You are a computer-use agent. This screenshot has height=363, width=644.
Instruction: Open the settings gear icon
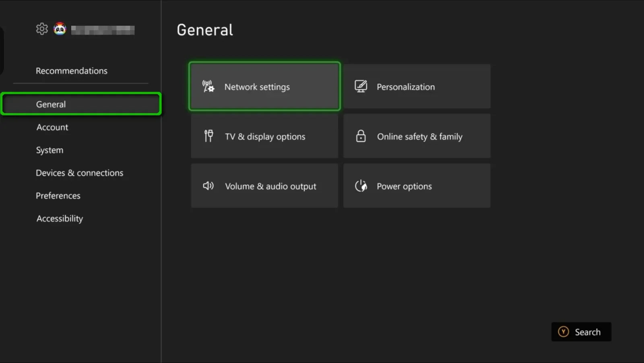pos(41,29)
